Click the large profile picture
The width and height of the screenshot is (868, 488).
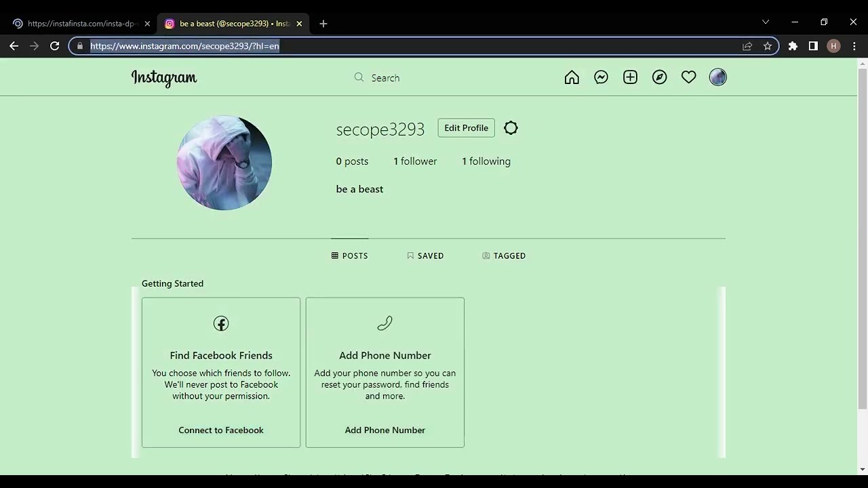tap(224, 163)
